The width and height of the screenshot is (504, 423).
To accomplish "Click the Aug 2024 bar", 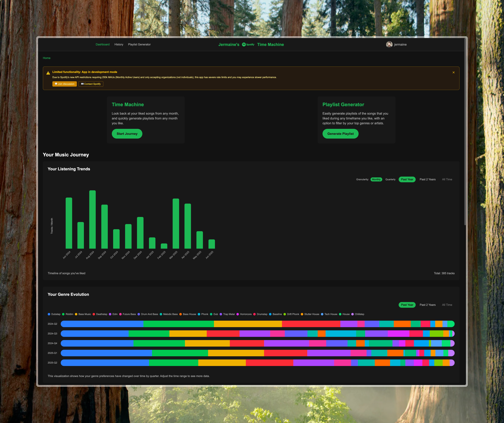I will (92, 219).
